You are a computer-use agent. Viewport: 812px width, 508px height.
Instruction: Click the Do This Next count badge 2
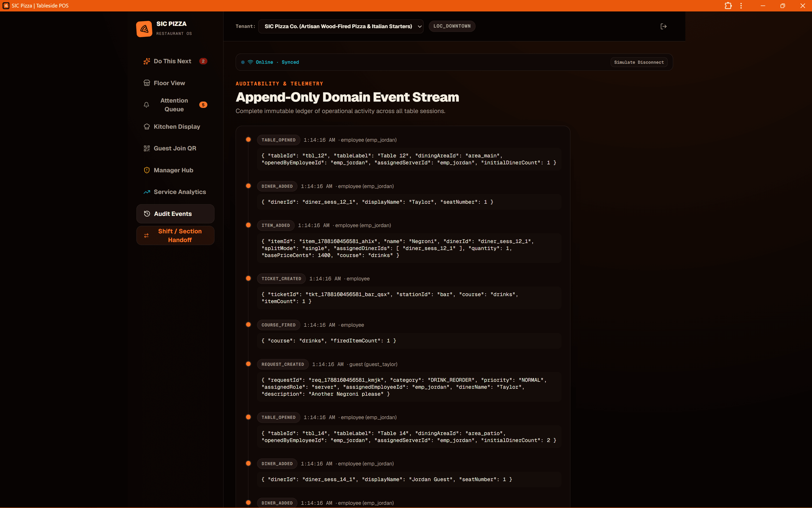(x=203, y=61)
